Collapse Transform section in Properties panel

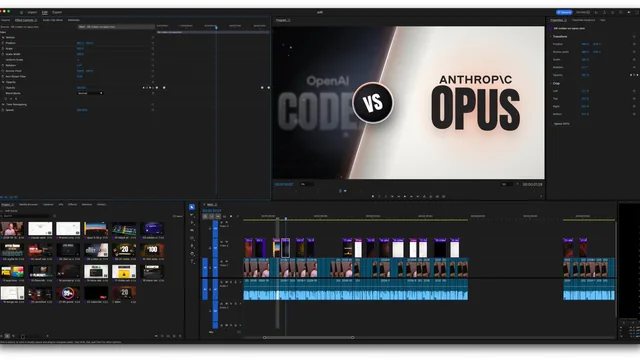(551, 37)
